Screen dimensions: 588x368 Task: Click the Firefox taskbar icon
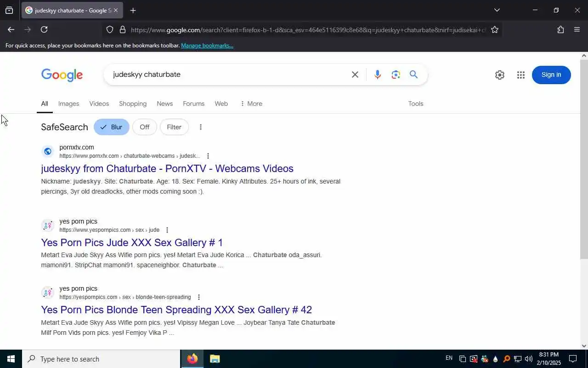tap(192, 359)
